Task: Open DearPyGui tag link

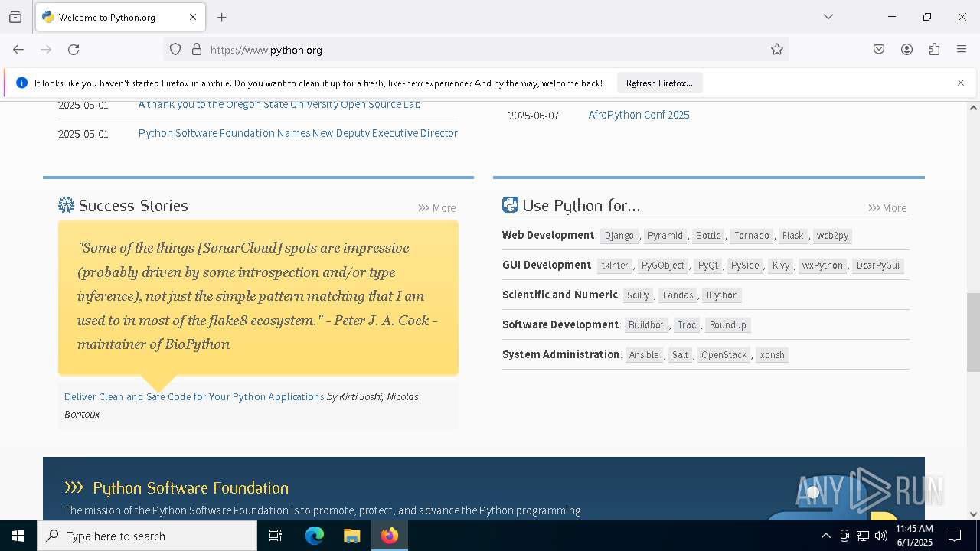Action: click(878, 266)
